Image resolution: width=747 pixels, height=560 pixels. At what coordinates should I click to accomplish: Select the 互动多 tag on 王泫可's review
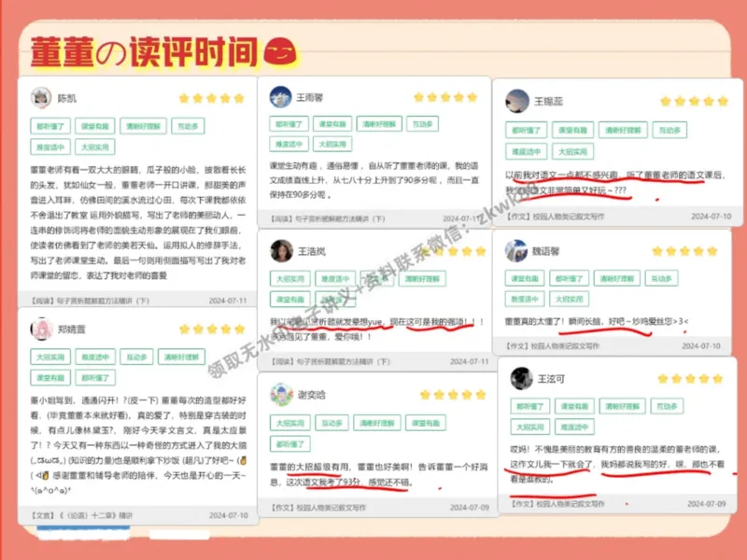tap(667, 406)
